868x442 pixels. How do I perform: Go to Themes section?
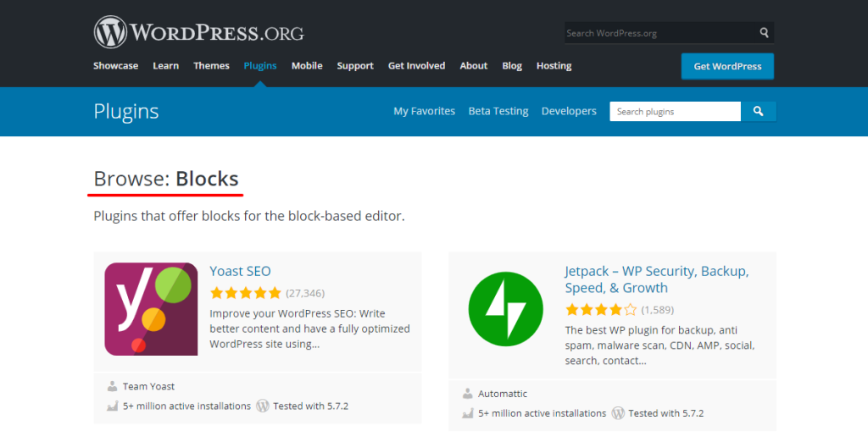[211, 65]
